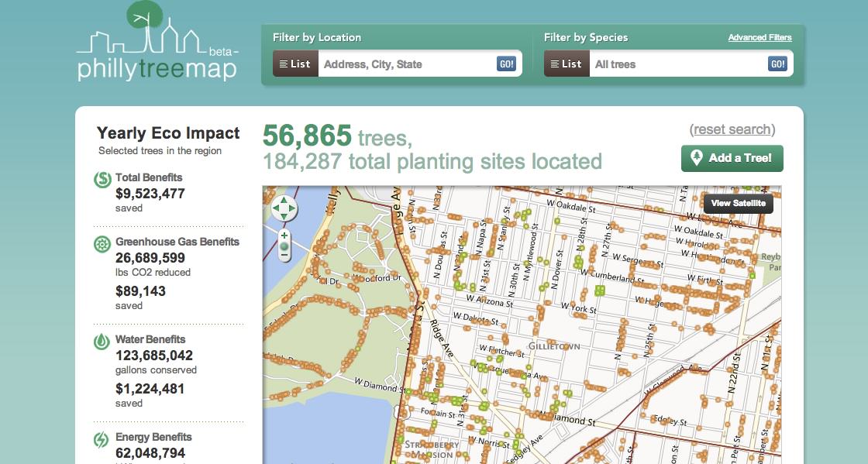Screen dimensions: 868x464
Task: Open the location List dropdown
Action: coord(295,64)
